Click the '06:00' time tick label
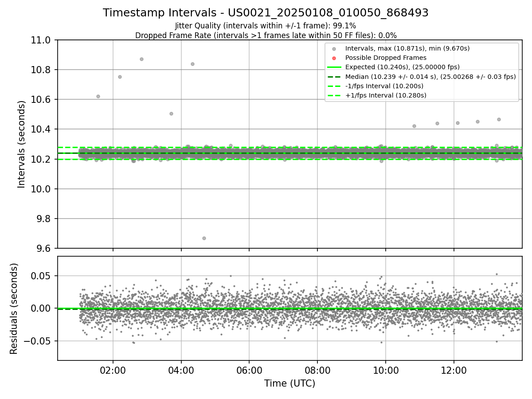 (x=249, y=370)
